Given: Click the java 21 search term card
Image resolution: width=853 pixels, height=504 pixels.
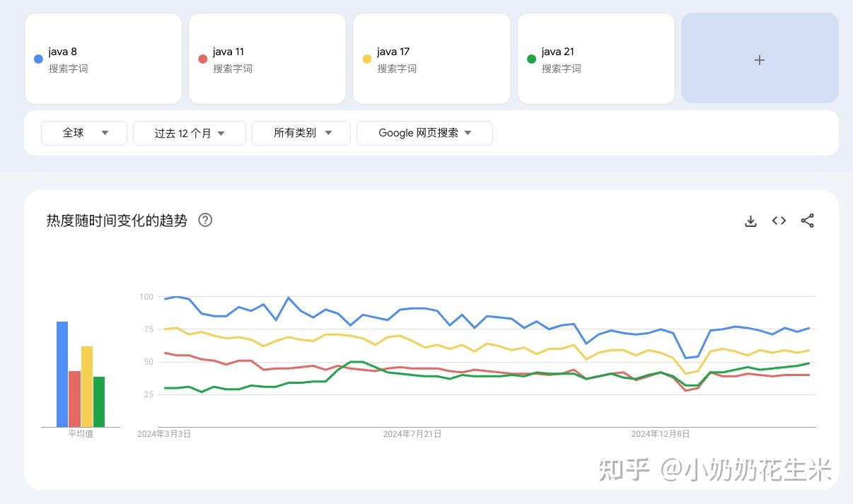Looking at the screenshot, I should 596,59.
